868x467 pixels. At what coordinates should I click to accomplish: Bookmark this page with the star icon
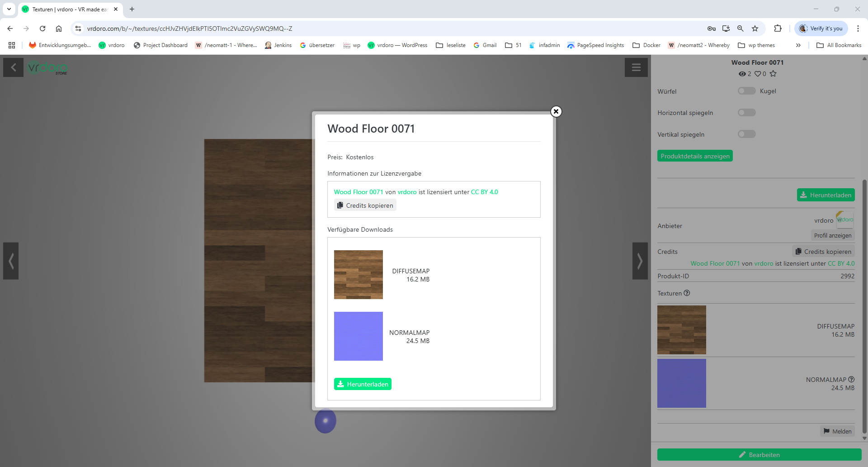(x=755, y=29)
